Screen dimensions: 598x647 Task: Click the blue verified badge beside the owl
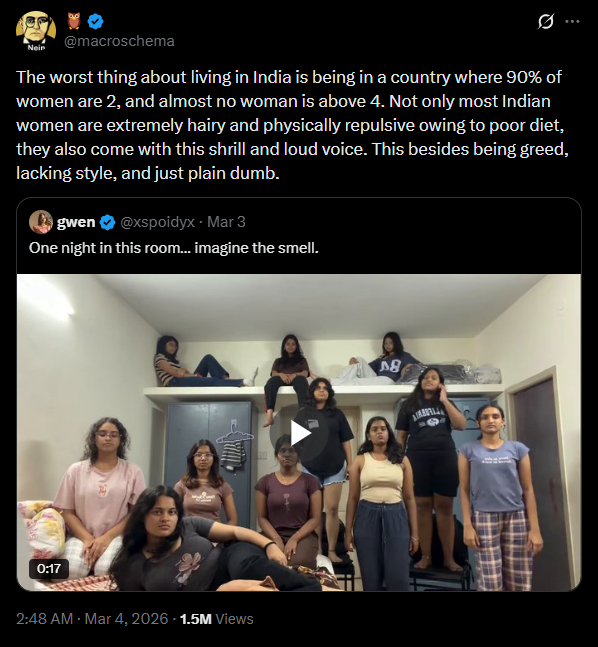95,21
